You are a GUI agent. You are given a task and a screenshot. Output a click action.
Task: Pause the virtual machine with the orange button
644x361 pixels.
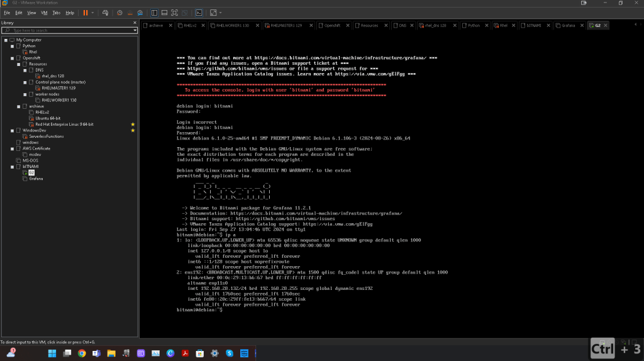[86, 13]
